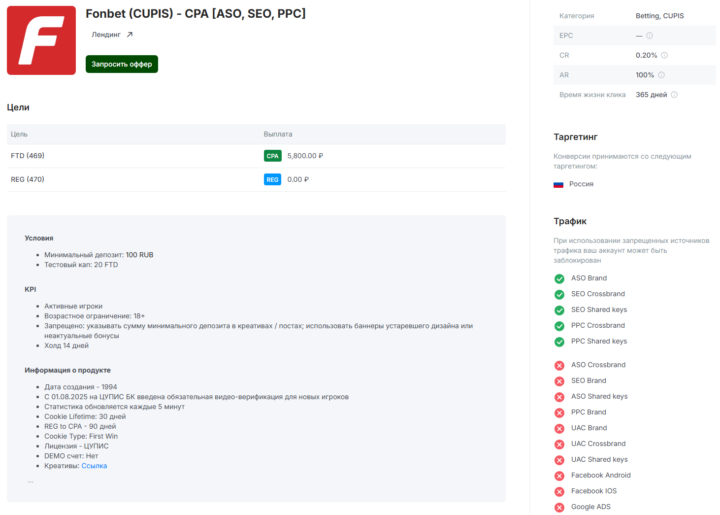Click the red cross icon for ASO Crossbrand
Image resolution: width=720 pixels, height=515 pixels.
click(x=559, y=365)
